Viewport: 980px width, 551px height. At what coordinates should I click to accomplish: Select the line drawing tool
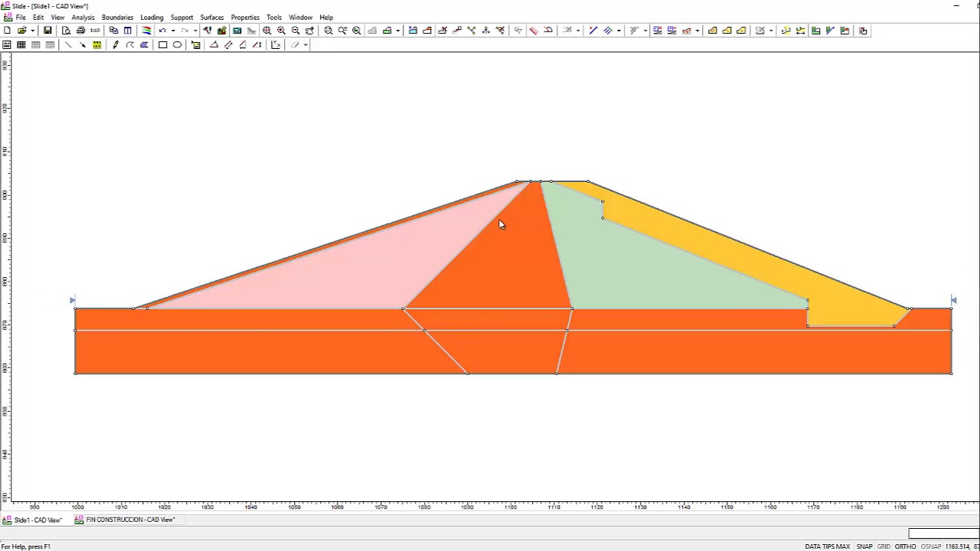[x=68, y=45]
